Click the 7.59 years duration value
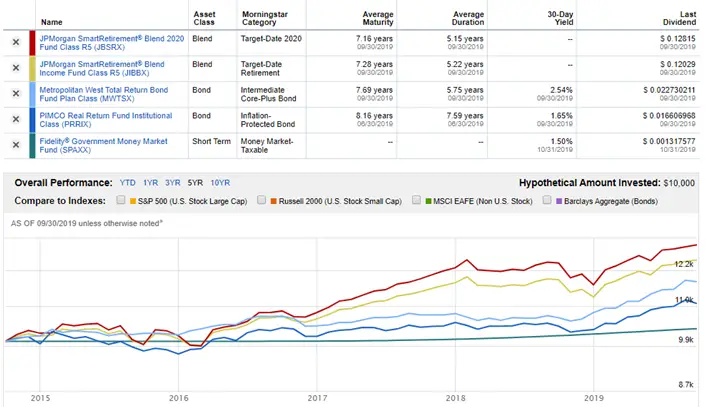 tap(465, 116)
